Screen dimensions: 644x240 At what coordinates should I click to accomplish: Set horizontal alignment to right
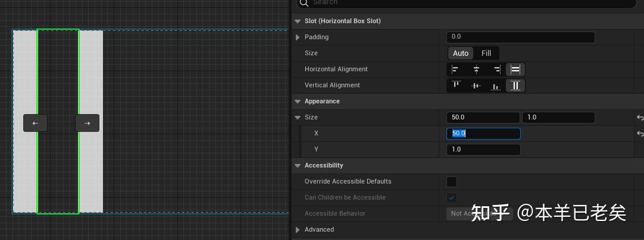[496, 70]
